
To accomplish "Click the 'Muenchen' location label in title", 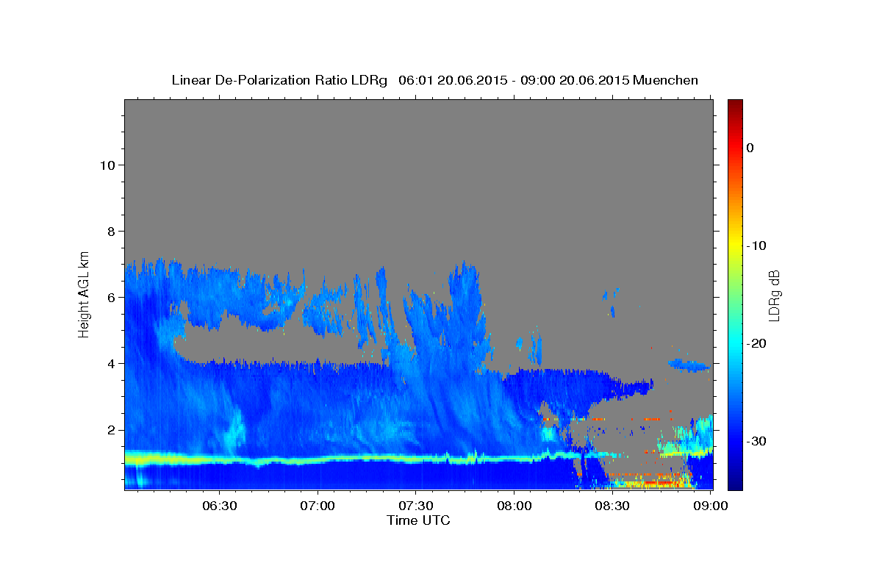I will [665, 80].
